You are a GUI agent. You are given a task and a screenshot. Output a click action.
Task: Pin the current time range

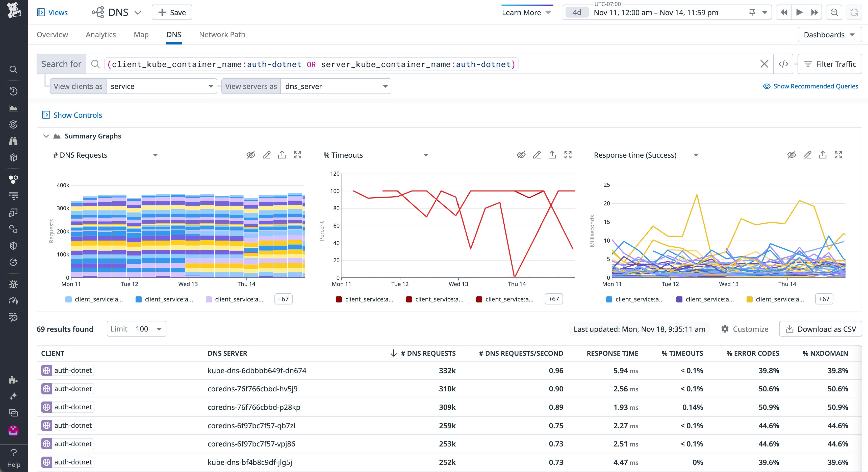click(752, 12)
